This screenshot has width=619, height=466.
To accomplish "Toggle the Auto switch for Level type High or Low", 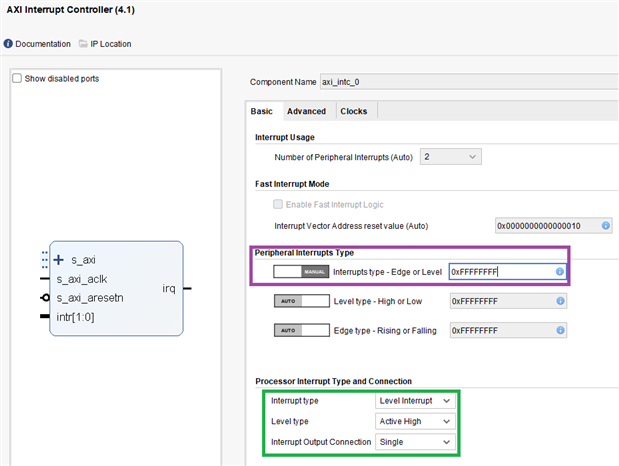I will (x=300, y=300).
